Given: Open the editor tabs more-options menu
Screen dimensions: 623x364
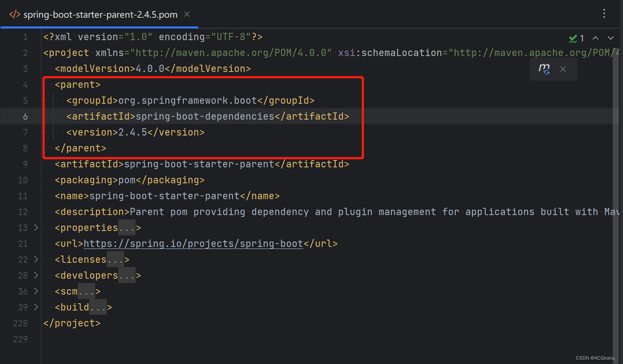Looking at the screenshot, I should 604,14.
